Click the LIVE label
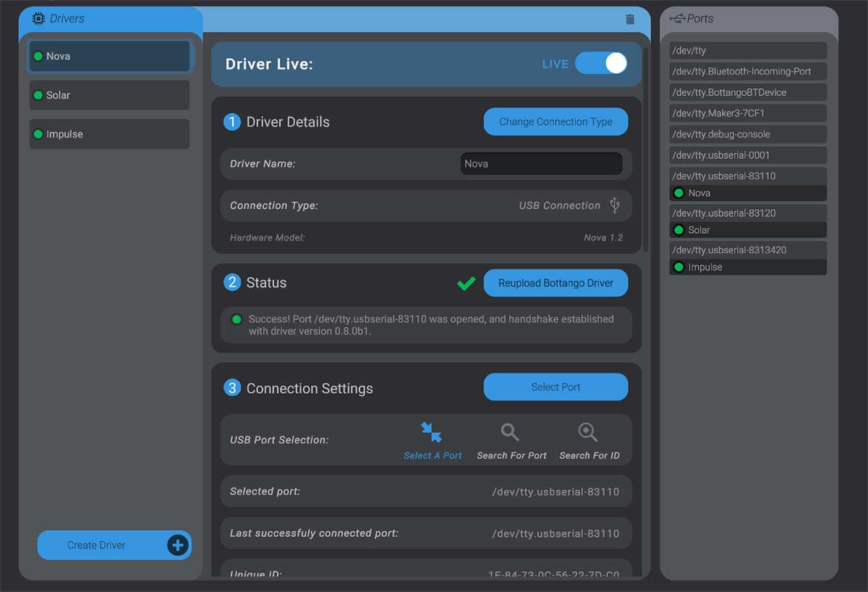The image size is (868, 592). tap(555, 64)
